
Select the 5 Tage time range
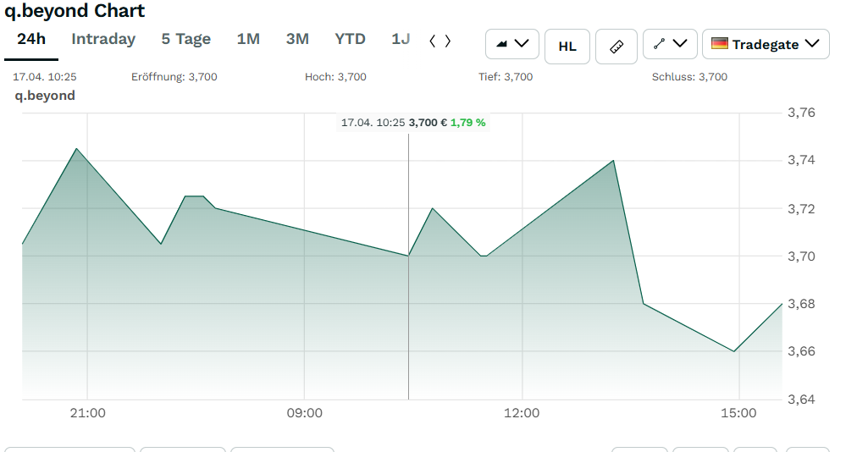(x=186, y=39)
